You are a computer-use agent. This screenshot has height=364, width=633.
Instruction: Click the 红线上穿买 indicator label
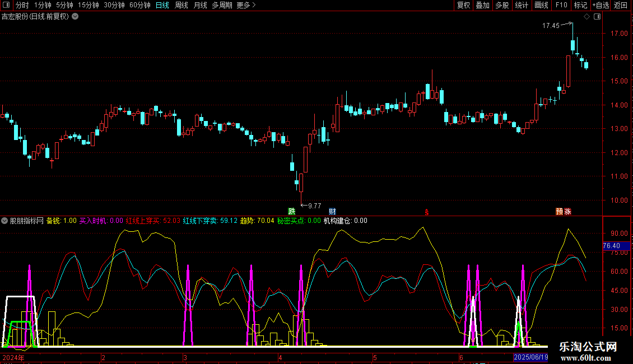tap(153, 221)
